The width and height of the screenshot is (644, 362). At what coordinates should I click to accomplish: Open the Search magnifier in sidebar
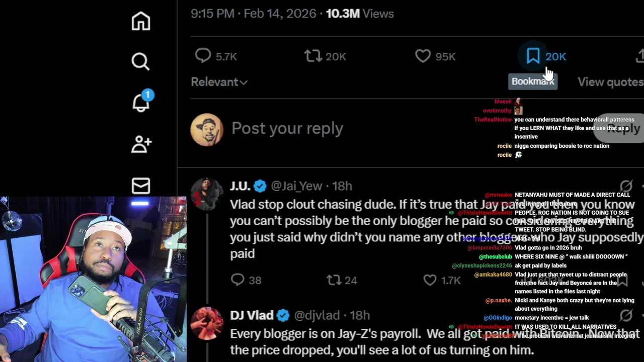(x=141, y=61)
